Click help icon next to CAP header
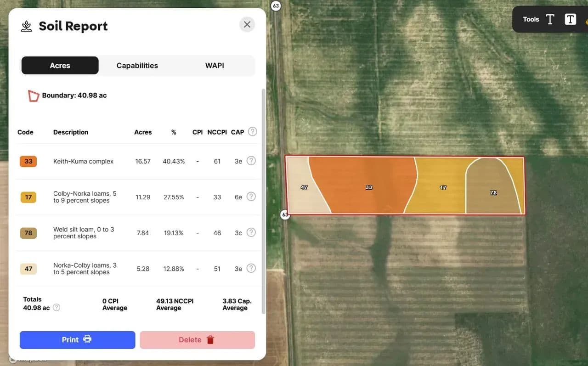 [x=252, y=132]
